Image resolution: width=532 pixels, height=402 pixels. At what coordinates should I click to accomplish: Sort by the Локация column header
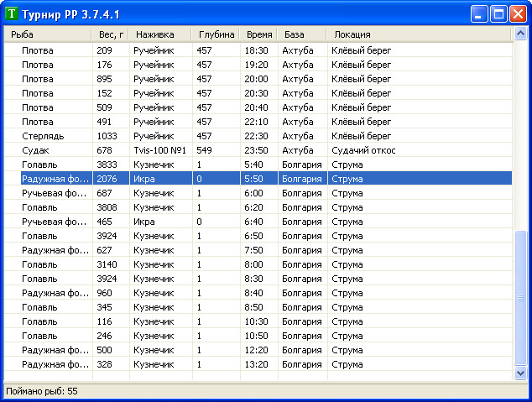(x=419, y=34)
